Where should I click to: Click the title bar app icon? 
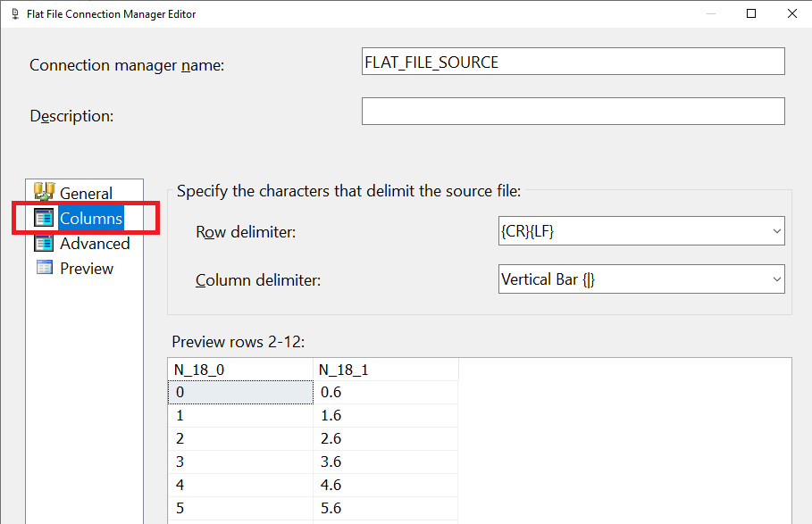15,14
